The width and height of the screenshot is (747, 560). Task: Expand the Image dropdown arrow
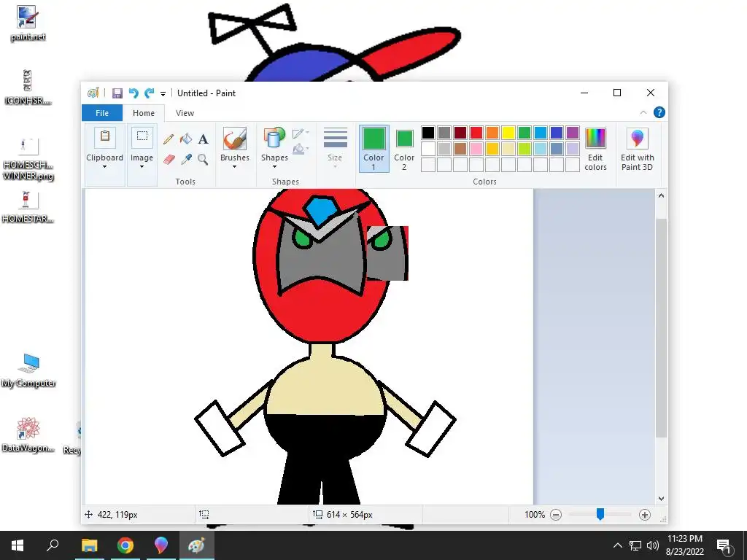click(x=142, y=167)
